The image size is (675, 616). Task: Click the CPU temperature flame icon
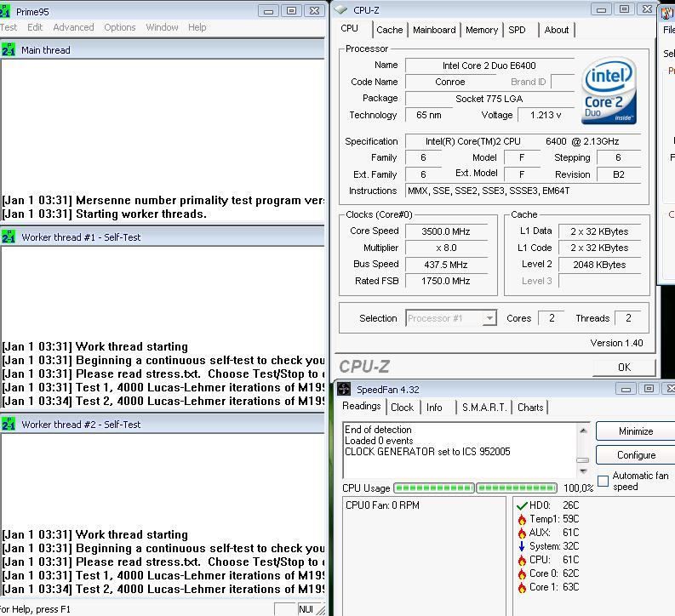click(522, 560)
